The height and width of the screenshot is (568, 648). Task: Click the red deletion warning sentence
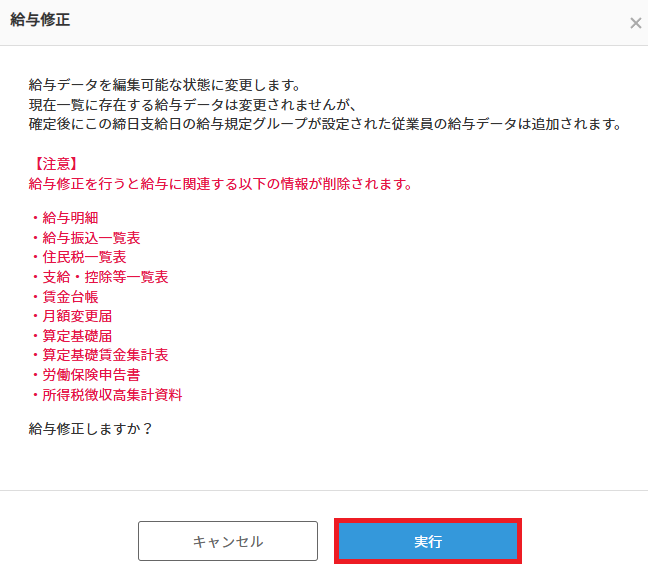(x=221, y=184)
